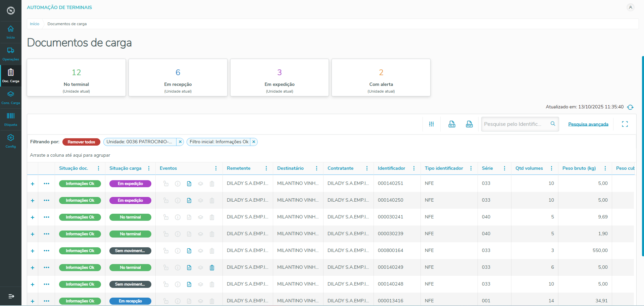Go to Operações in sidebar
This screenshot has height=306, width=644.
[x=11, y=54]
